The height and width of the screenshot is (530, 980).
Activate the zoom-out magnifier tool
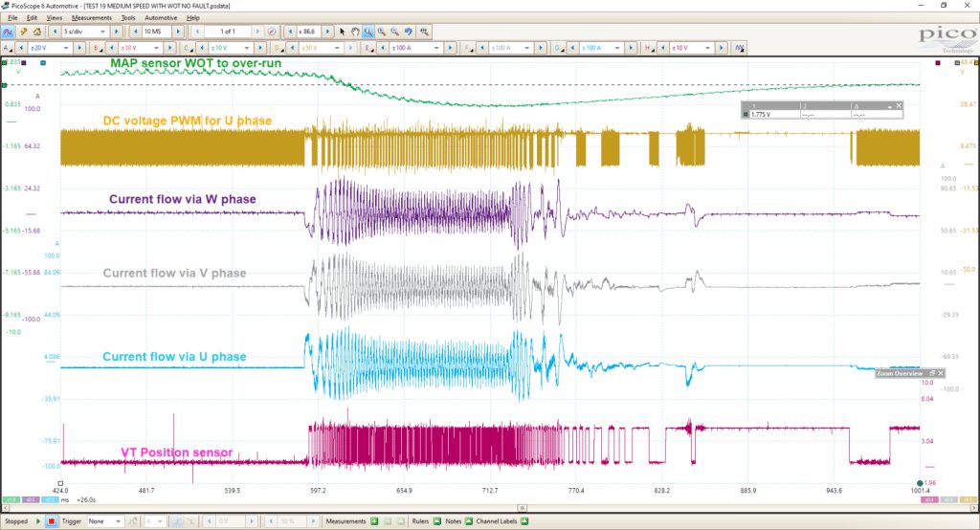tap(394, 32)
